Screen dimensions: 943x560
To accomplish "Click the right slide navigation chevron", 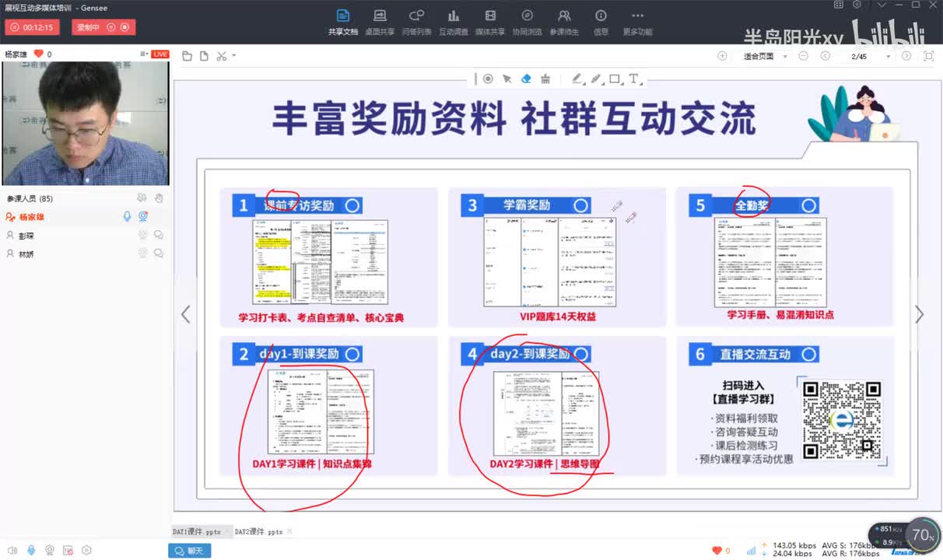I will 919,314.
